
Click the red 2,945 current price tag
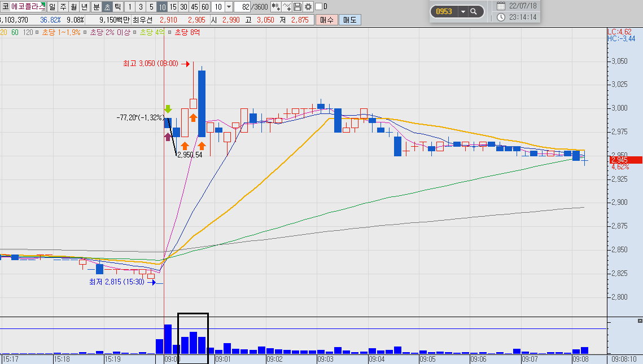click(x=626, y=160)
